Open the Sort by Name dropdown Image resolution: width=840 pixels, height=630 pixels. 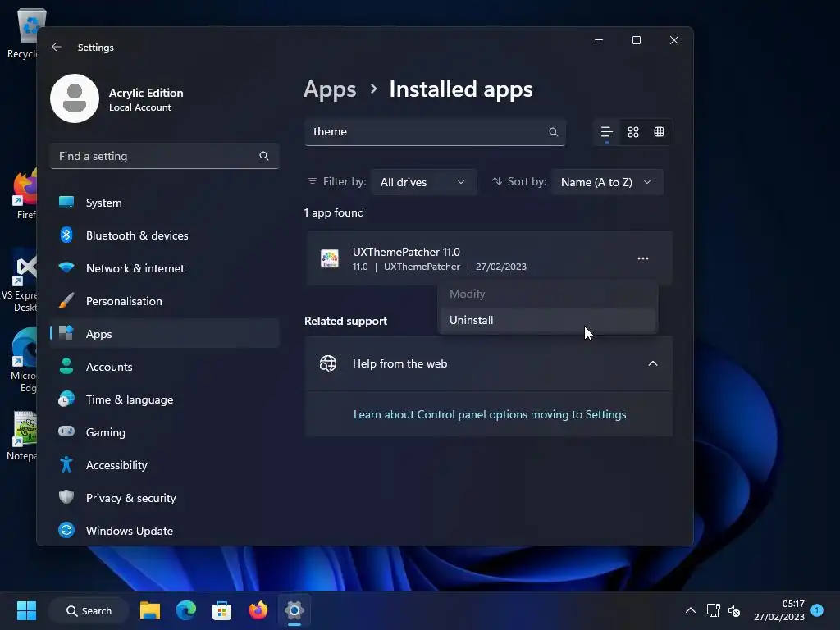click(607, 182)
